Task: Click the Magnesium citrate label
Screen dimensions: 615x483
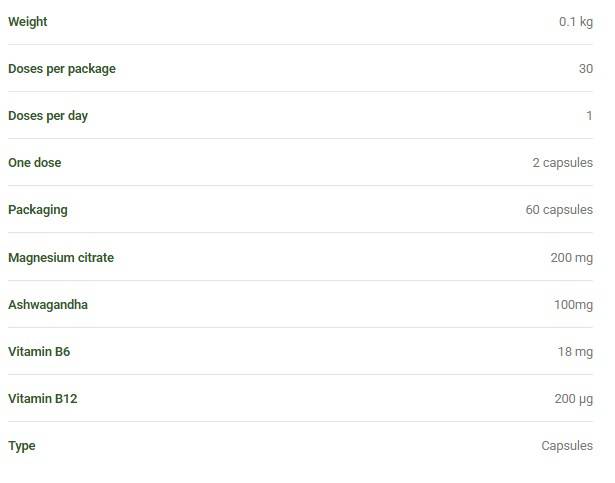Action: coord(61,258)
